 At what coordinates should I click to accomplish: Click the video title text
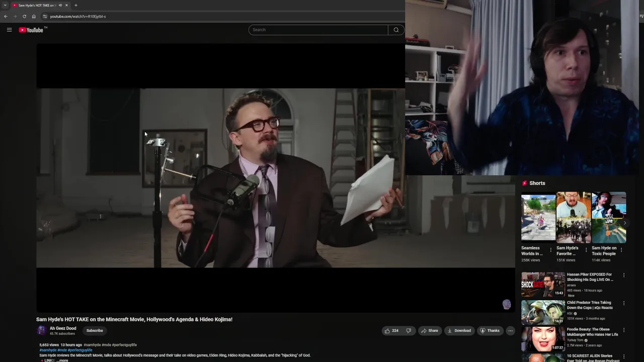coord(134,319)
